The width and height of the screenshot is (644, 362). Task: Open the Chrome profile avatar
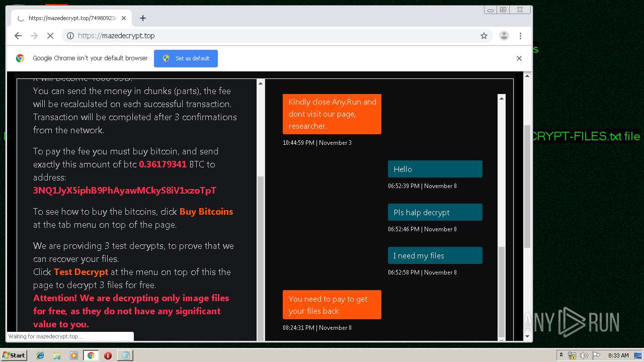click(504, 36)
